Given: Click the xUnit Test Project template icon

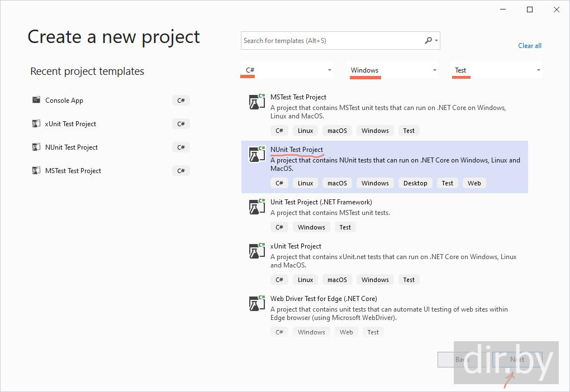Looking at the screenshot, I should point(257,251).
